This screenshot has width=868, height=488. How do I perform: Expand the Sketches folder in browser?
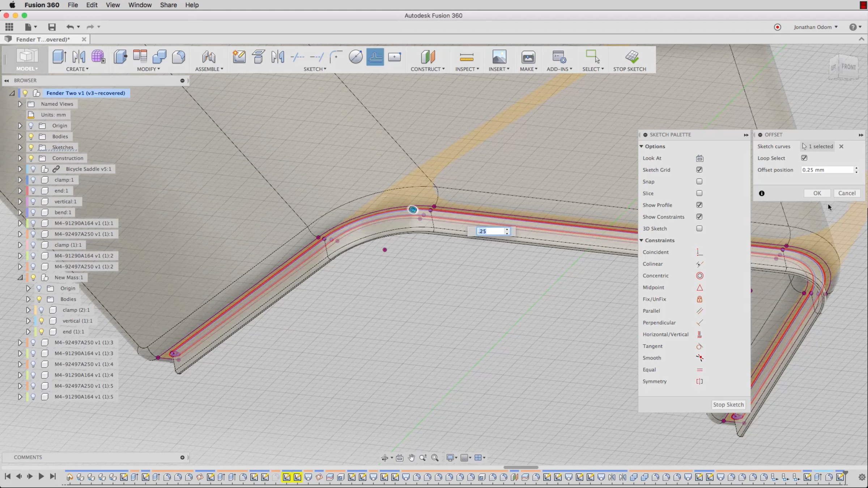(20, 147)
